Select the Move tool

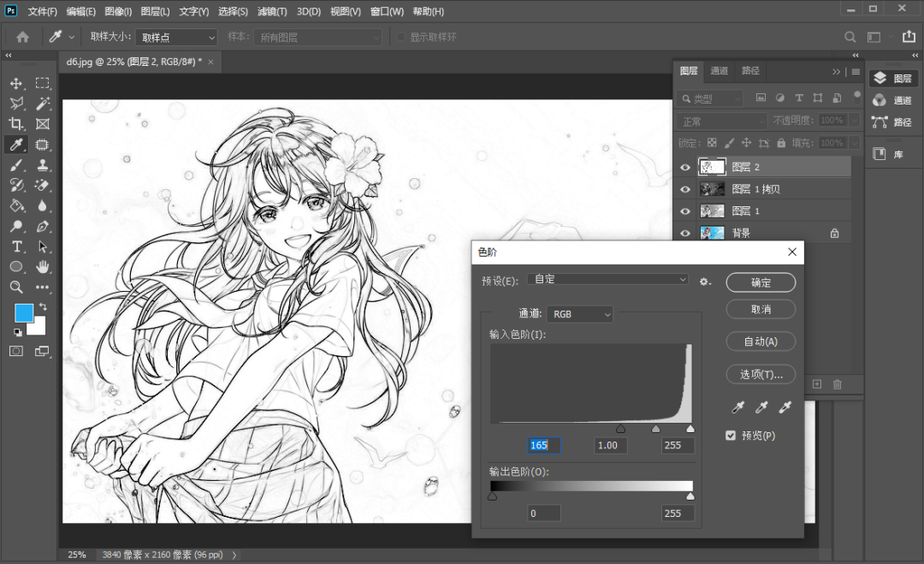[x=16, y=83]
